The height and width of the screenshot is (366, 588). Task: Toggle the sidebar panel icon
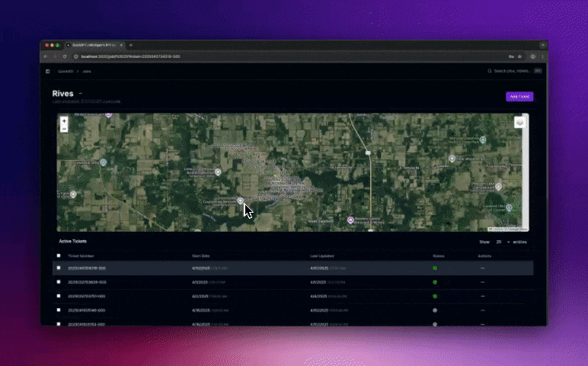coord(48,72)
